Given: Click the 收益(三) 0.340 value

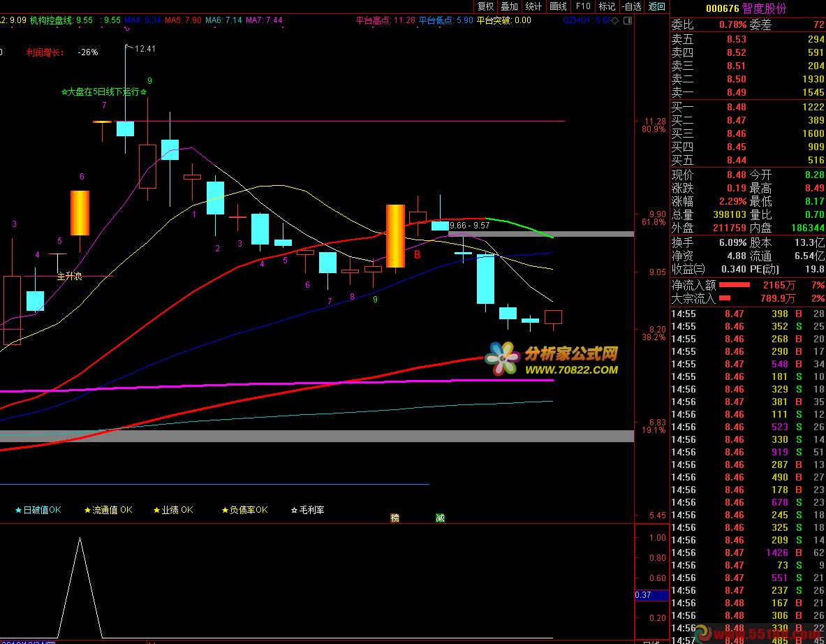Looking at the screenshot, I should tap(735, 270).
